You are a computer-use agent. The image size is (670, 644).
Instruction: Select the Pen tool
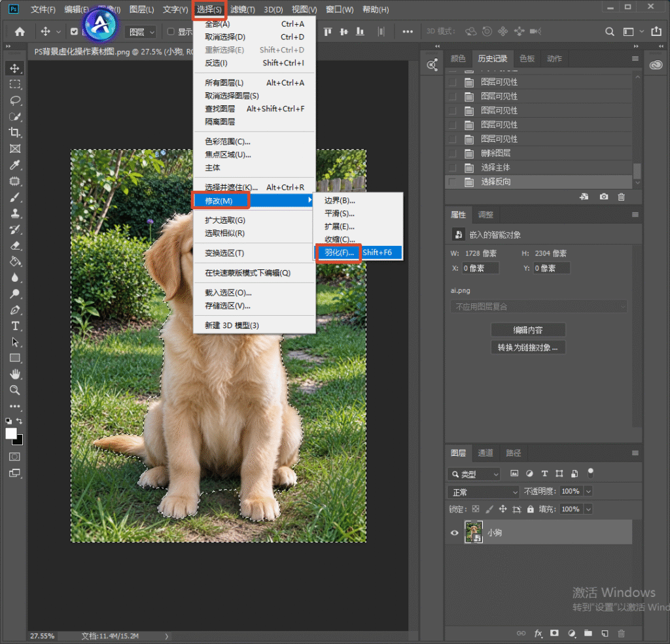tap(15, 310)
